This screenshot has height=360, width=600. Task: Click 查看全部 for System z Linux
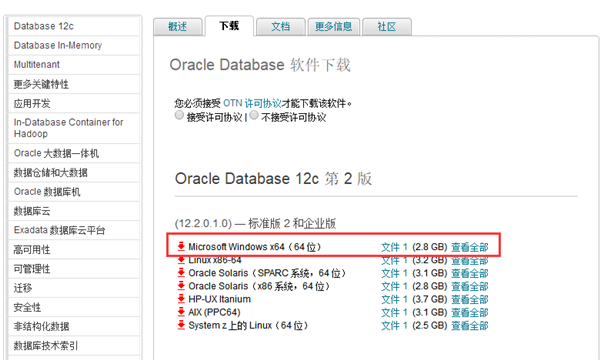[x=470, y=325]
